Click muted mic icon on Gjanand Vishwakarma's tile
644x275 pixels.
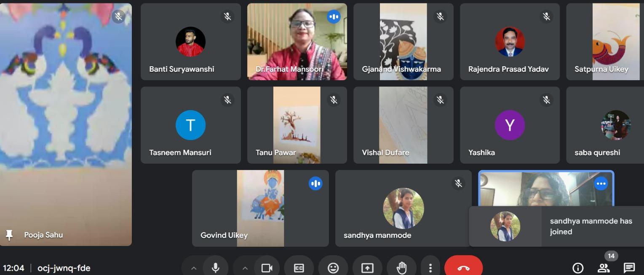[x=440, y=16]
